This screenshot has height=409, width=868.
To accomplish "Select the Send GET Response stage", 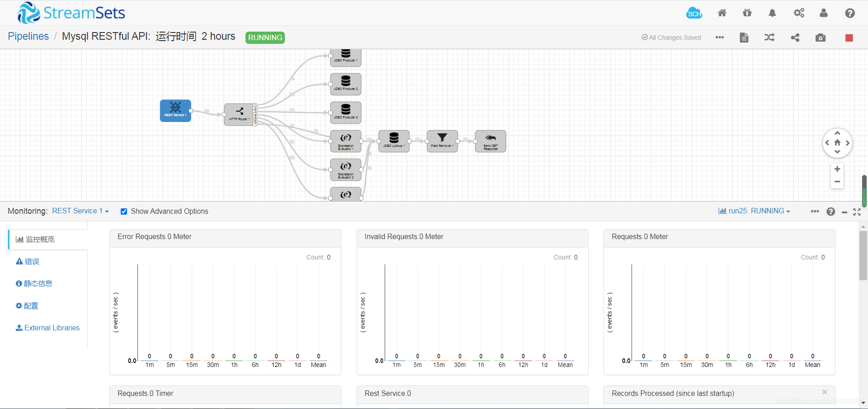I will [x=491, y=141].
